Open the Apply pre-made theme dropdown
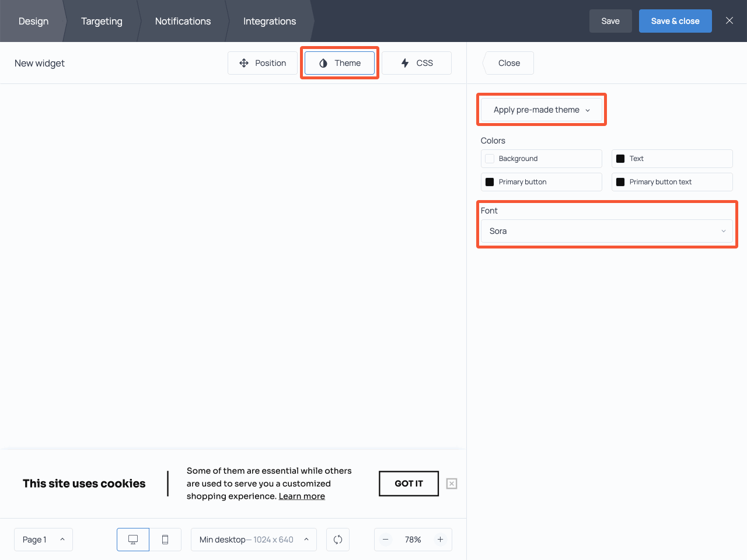Image resolution: width=747 pixels, height=560 pixels. [x=540, y=109]
